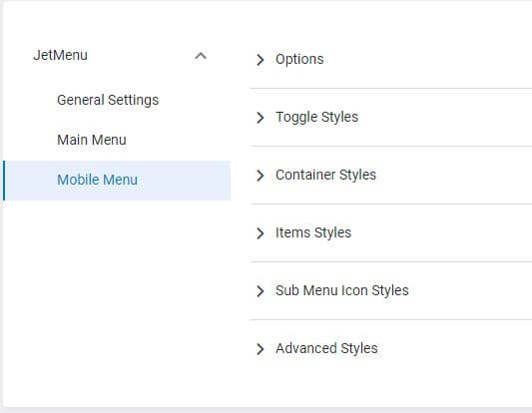Switch to the Main Menu settings page

92,140
